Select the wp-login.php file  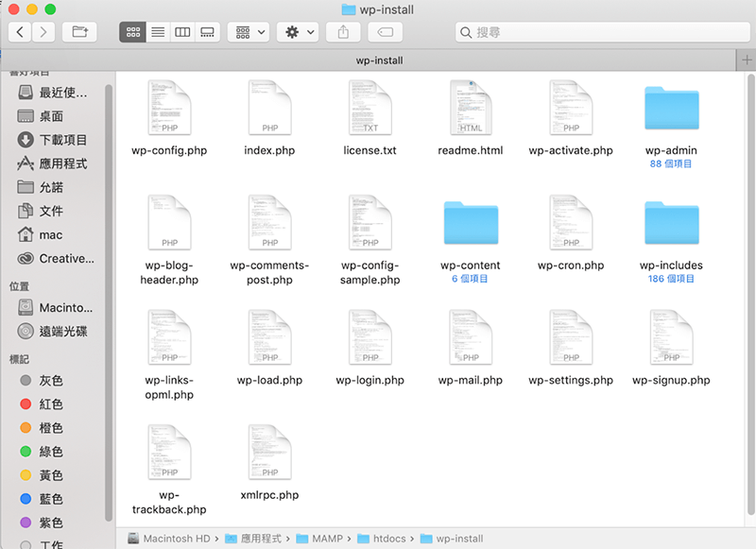click(369, 348)
